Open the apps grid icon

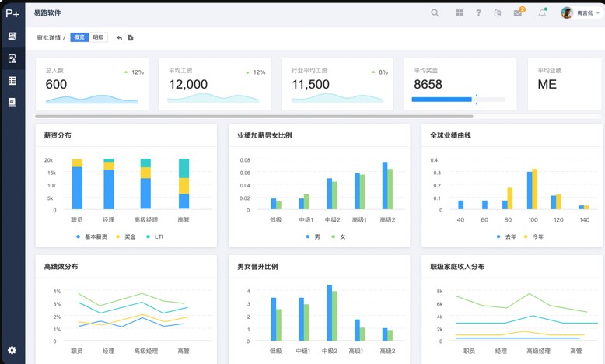460,12
